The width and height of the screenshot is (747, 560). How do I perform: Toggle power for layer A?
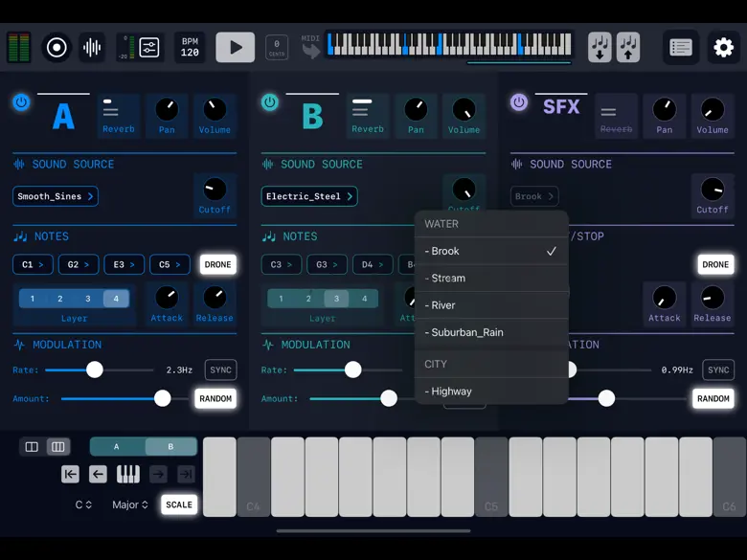tap(21, 101)
